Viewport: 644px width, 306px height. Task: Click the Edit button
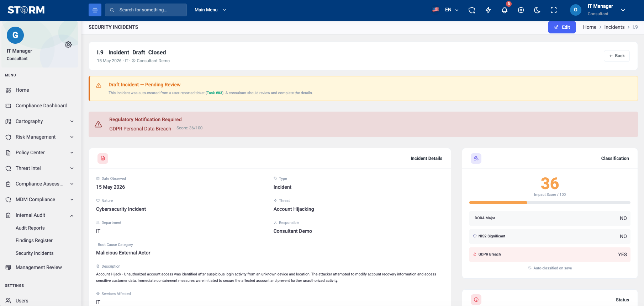[562, 27]
